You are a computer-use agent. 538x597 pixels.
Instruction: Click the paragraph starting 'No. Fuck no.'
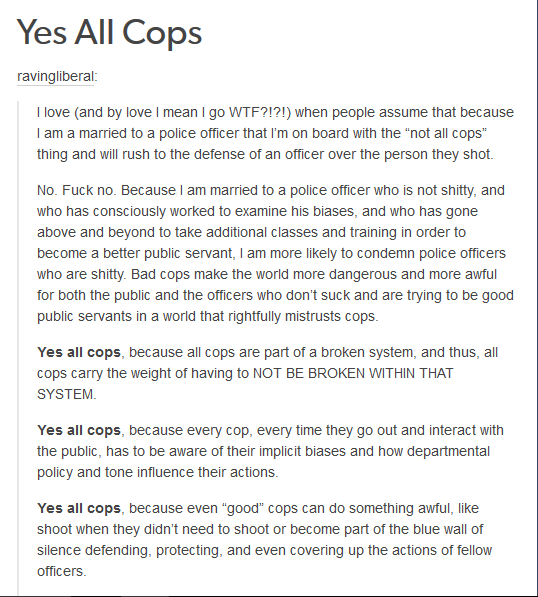(x=275, y=253)
